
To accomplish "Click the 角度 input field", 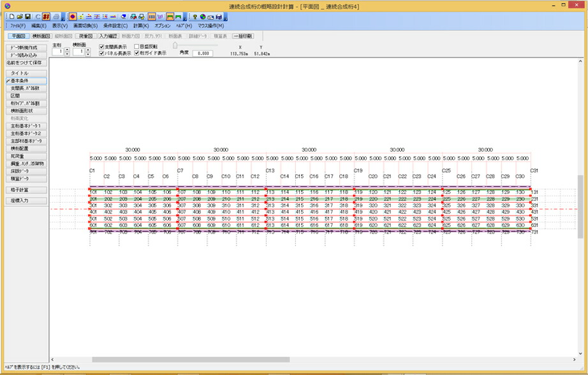I will pyautogui.click(x=203, y=53).
